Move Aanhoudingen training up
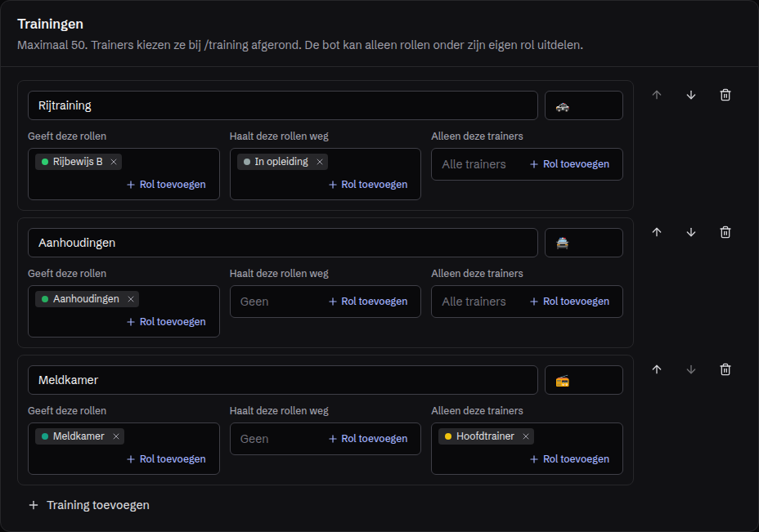This screenshot has width=759, height=532. 657,232
